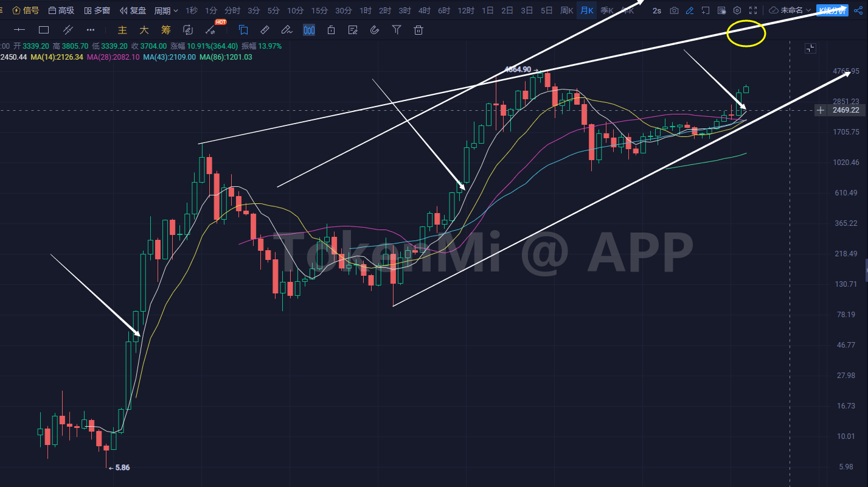Expand more drawing tools ellipsis
Viewport: 868px width, 487px height.
pos(91,30)
